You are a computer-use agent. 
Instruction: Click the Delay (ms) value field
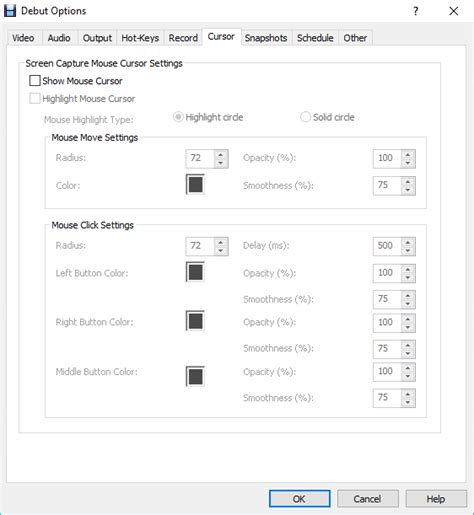pyautogui.click(x=387, y=246)
